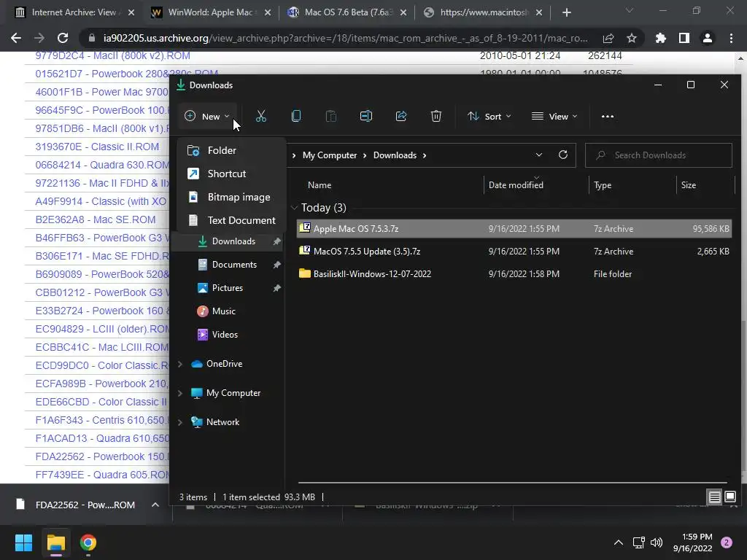Switch to large thumbnails view icon
This screenshot has width=747, height=560.
[x=729, y=497]
